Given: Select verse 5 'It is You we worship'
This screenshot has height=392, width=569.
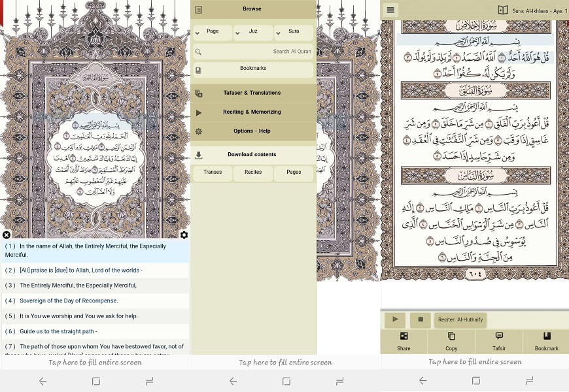Looking at the screenshot, I should (x=95, y=316).
